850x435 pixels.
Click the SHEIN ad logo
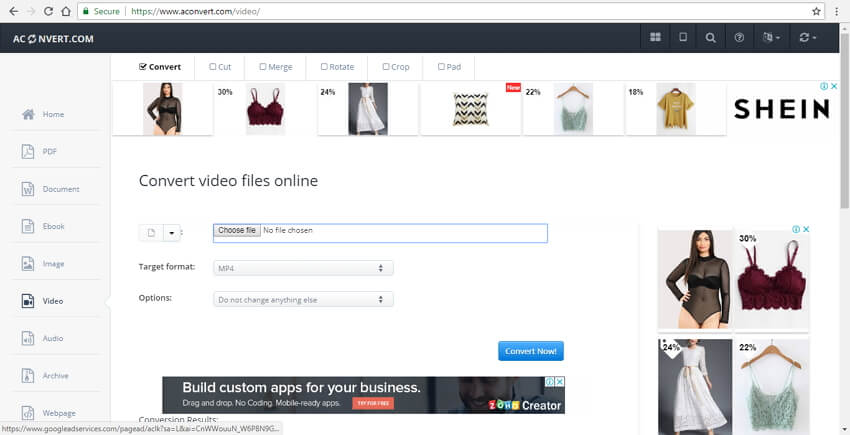[781, 110]
